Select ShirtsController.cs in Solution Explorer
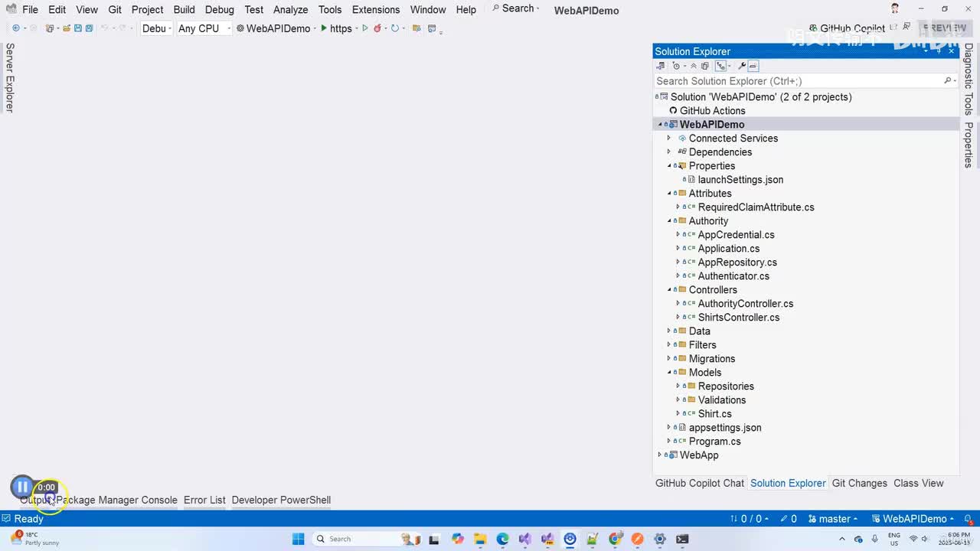Viewport: 980px width, 551px height. coord(739,318)
